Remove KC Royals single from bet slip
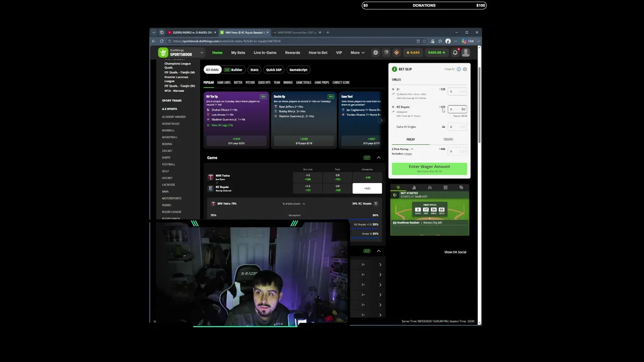This screenshot has height=362, width=644. coord(393,107)
